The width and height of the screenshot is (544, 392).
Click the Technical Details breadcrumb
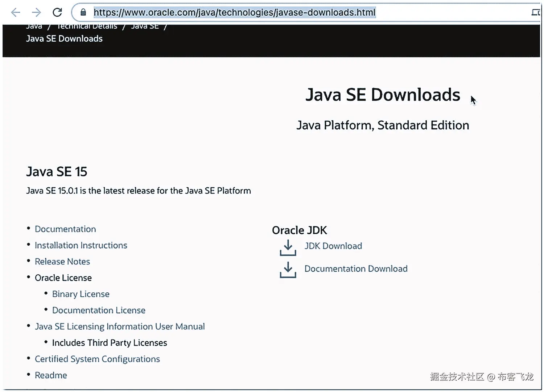pos(87,27)
